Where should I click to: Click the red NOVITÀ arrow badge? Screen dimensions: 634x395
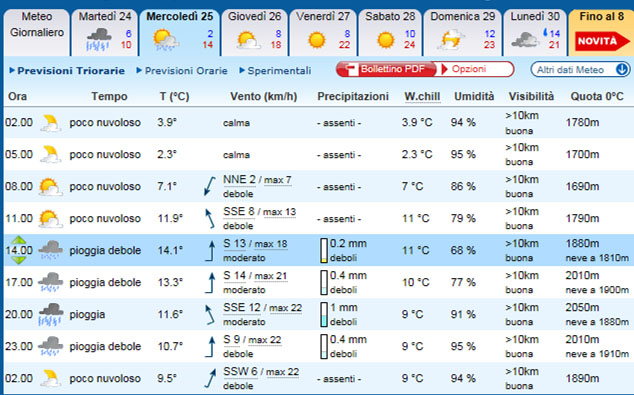pos(602,41)
